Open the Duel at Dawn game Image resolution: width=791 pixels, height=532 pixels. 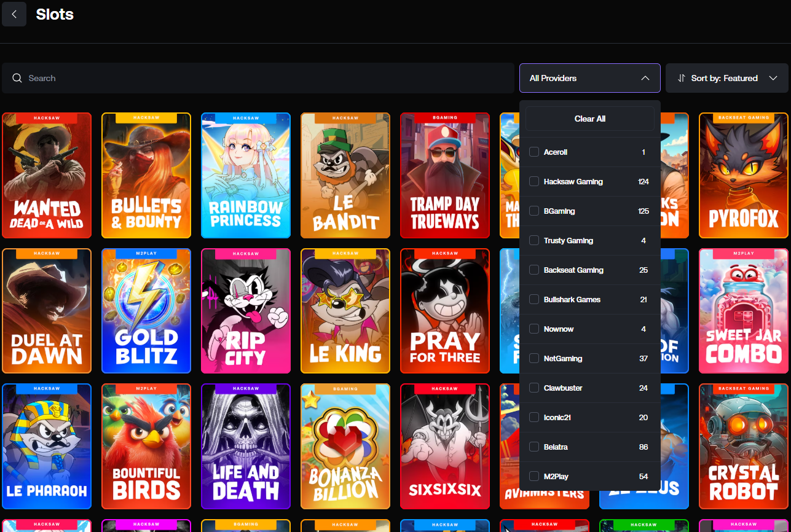coord(47,311)
